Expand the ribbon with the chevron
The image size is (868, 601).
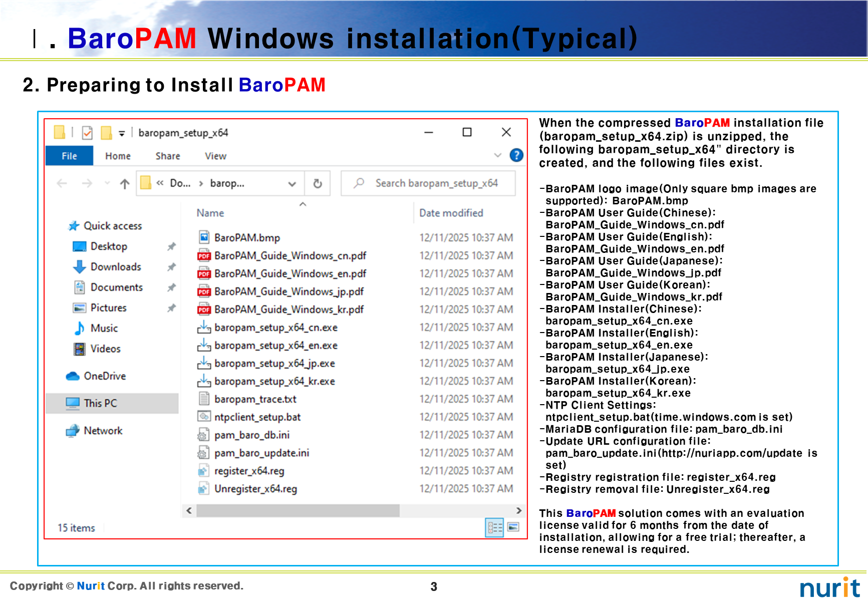497,155
